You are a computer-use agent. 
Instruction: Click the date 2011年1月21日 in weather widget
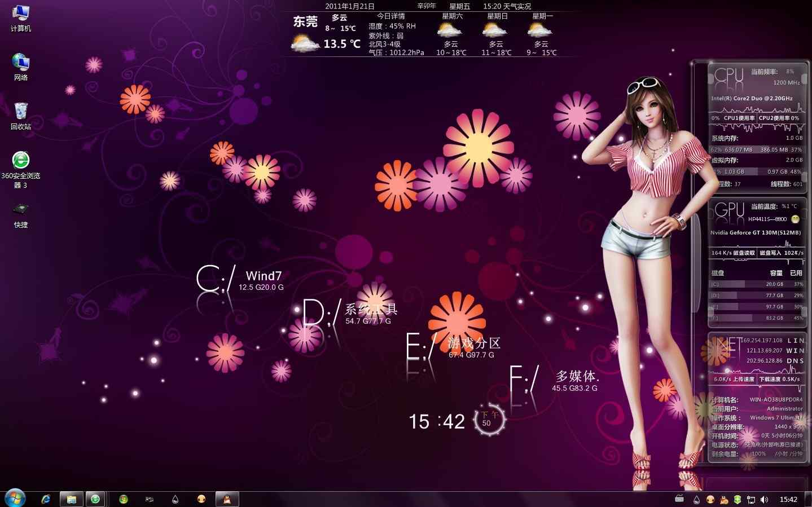(x=350, y=6)
